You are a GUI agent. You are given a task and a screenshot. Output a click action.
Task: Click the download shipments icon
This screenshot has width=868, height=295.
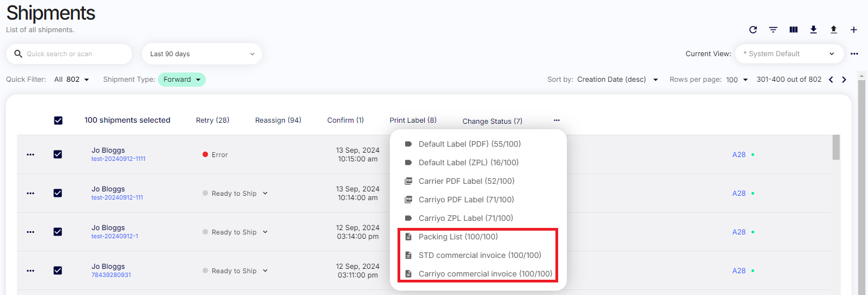click(x=814, y=30)
